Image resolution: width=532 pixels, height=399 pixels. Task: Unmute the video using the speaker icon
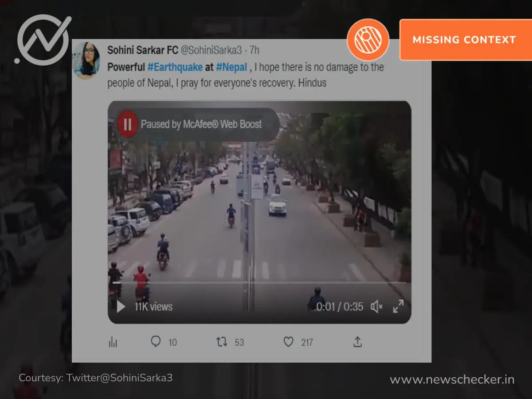[x=376, y=306]
